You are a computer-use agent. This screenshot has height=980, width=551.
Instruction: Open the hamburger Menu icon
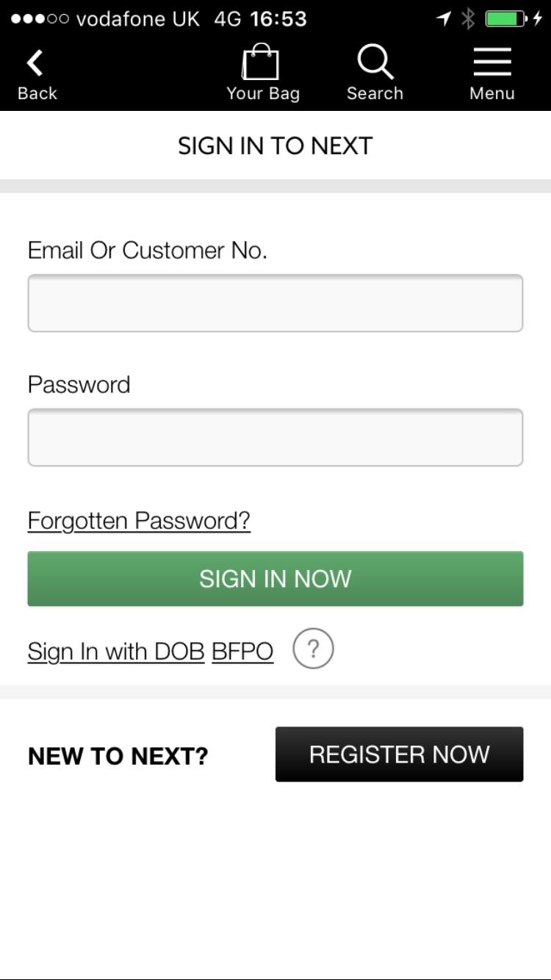pos(491,62)
